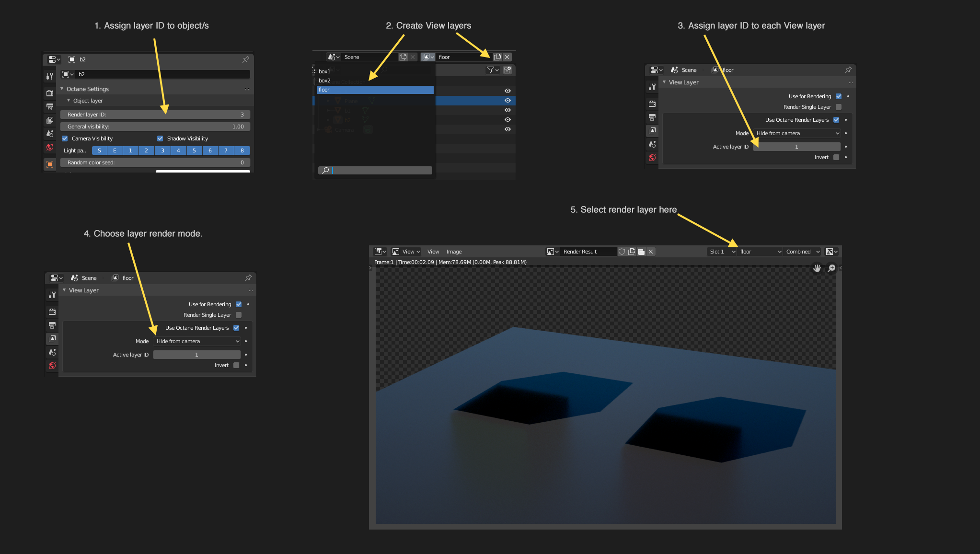Toggle light pass button 5
Image resolution: width=980 pixels, height=554 pixels.
194,150
